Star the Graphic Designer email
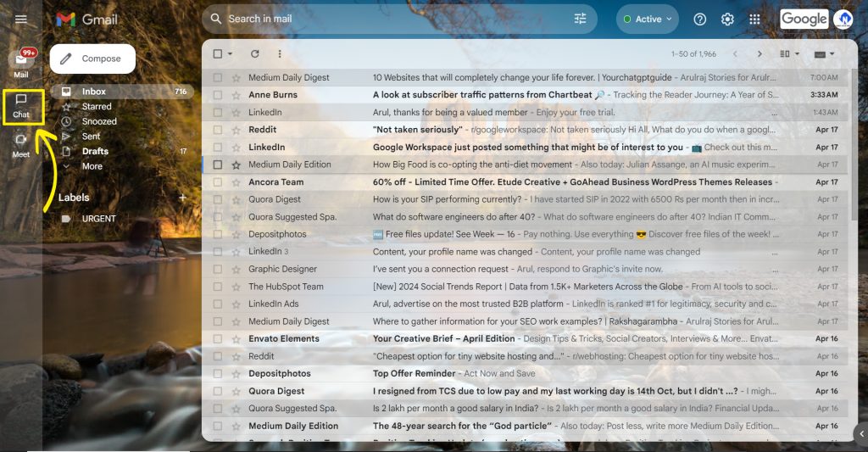This screenshot has height=452, width=868. pyautogui.click(x=236, y=269)
